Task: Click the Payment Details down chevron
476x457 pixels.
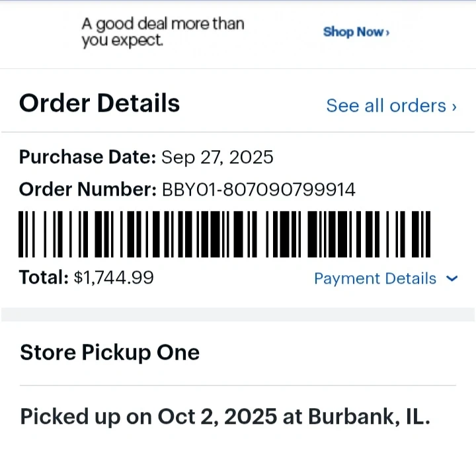Action: [x=452, y=279]
